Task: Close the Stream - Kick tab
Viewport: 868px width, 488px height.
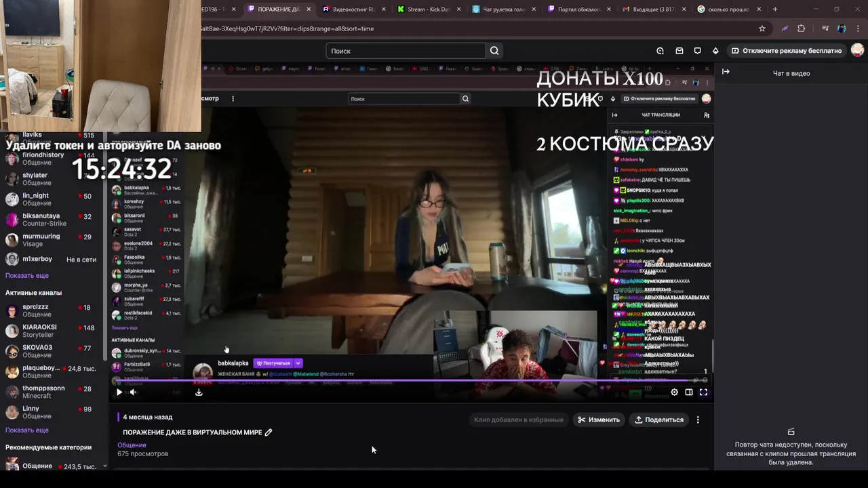Action: pyautogui.click(x=459, y=9)
